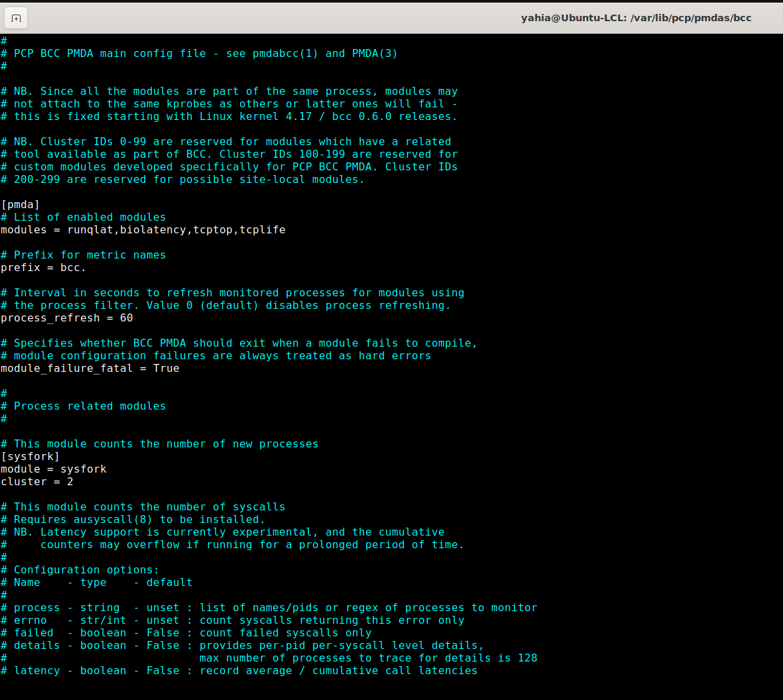
Task: Click the New Tab plus icon
Action: tap(16, 18)
